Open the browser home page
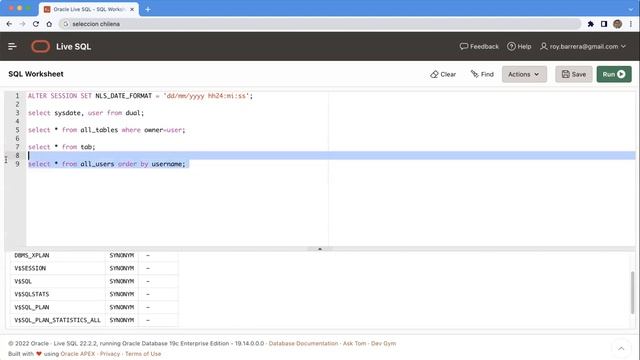640x360 pixels. 49,24
